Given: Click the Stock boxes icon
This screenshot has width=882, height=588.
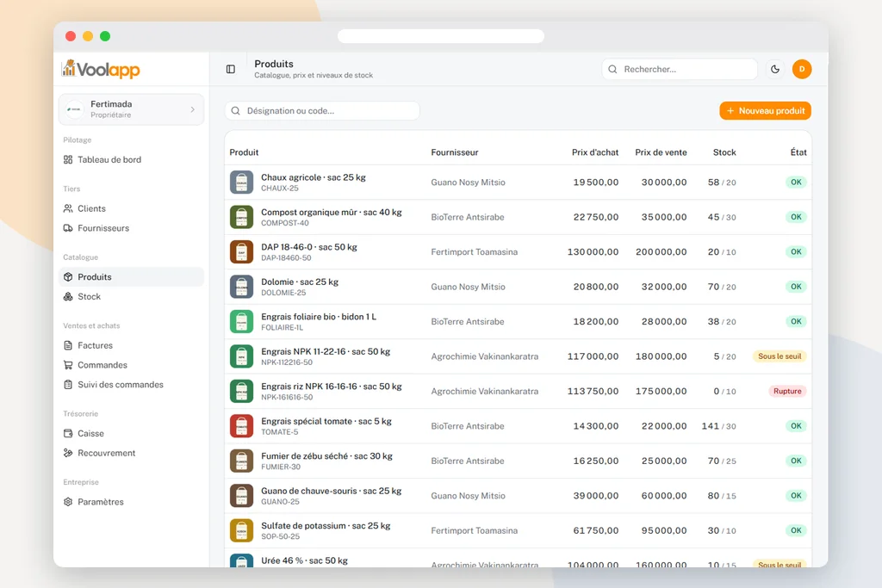Looking at the screenshot, I should [68, 297].
